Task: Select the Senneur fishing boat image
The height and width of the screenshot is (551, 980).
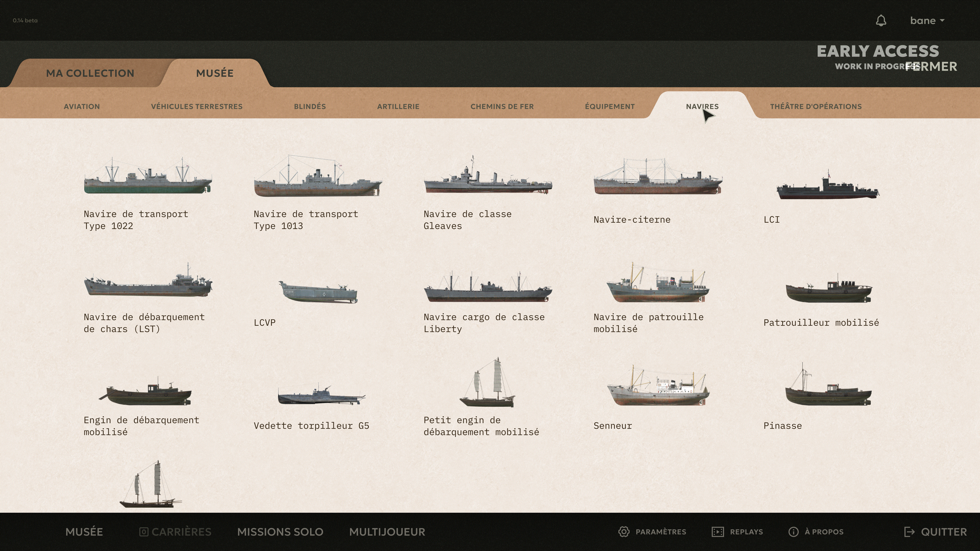Action: tap(658, 385)
